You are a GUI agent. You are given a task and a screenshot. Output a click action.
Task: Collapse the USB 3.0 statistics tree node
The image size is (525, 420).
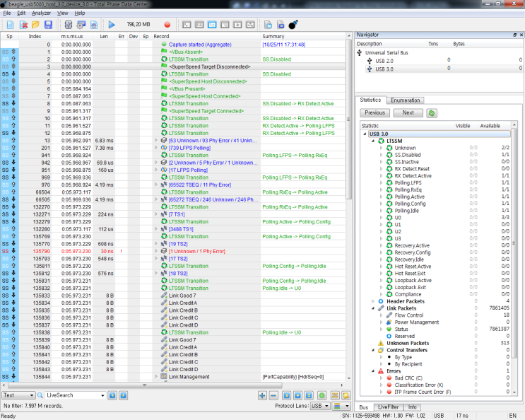[365, 134]
